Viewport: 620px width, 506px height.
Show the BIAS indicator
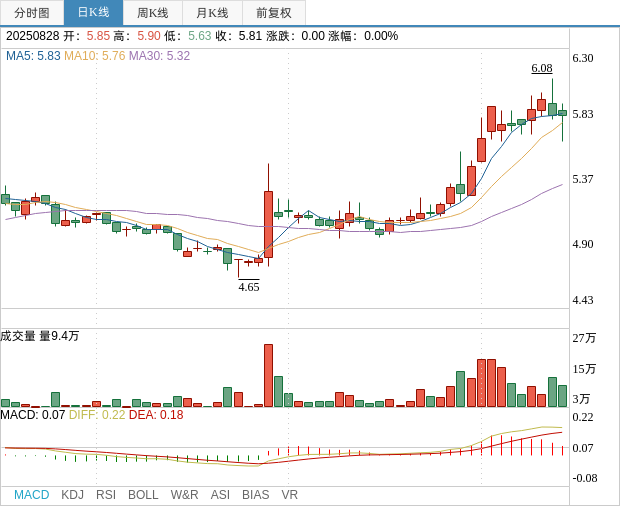tap(255, 495)
